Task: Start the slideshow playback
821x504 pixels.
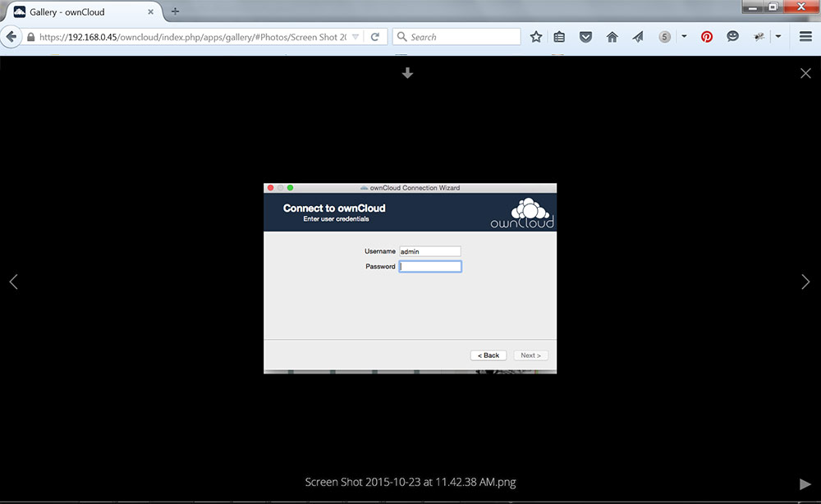Action: tap(805, 484)
